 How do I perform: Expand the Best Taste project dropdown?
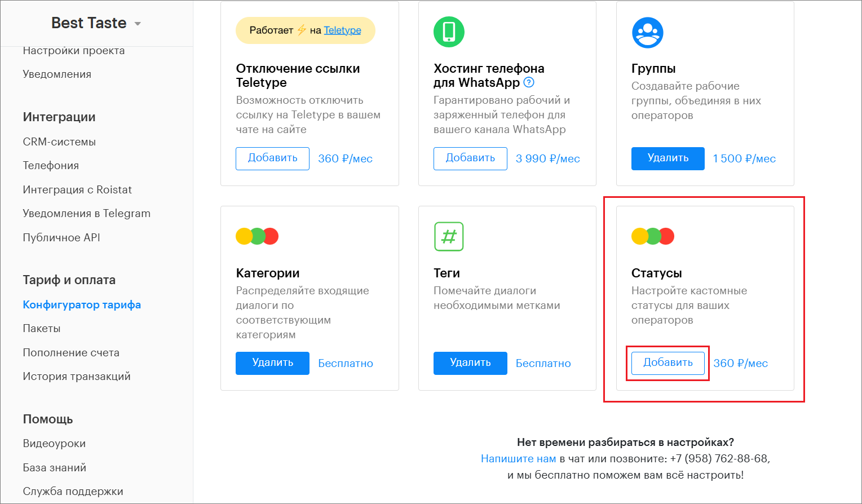coord(138,24)
